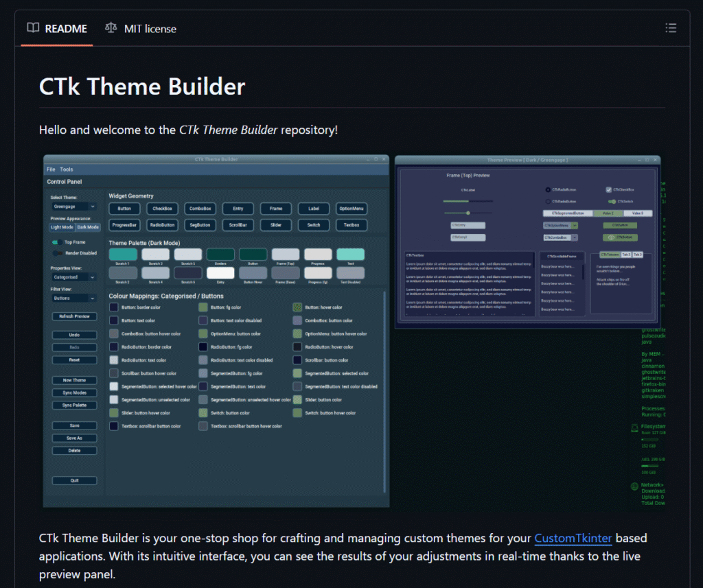
Task: Open ProgressBar widget geometry settings
Action: (124, 225)
